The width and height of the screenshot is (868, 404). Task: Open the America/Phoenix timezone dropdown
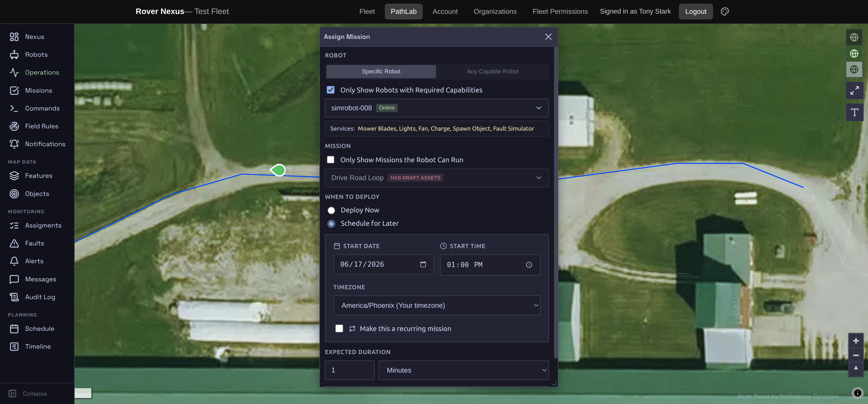(436, 305)
